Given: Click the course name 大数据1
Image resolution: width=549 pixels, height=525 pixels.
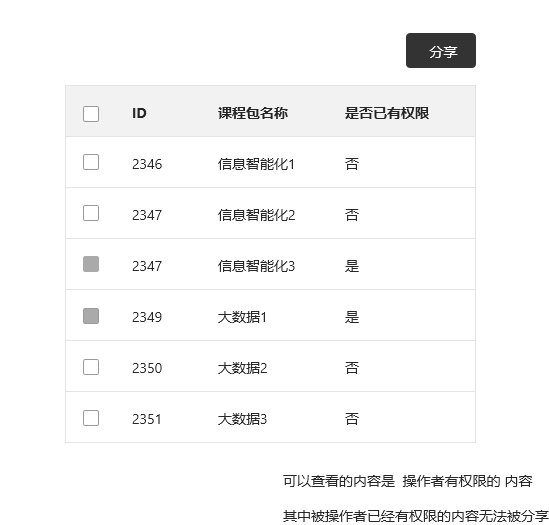Looking at the screenshot, I should tap(242, 317).
